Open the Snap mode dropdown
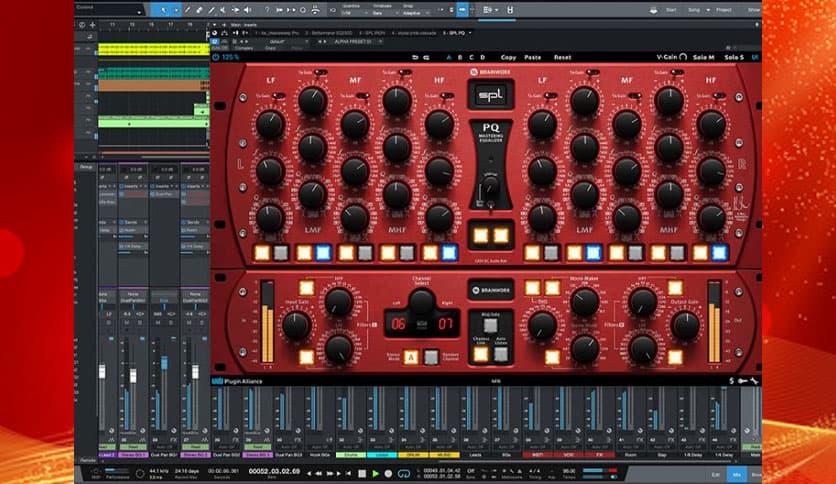This screenshot has width=836, height=484. pyautogui.click(x=417, y=13)
